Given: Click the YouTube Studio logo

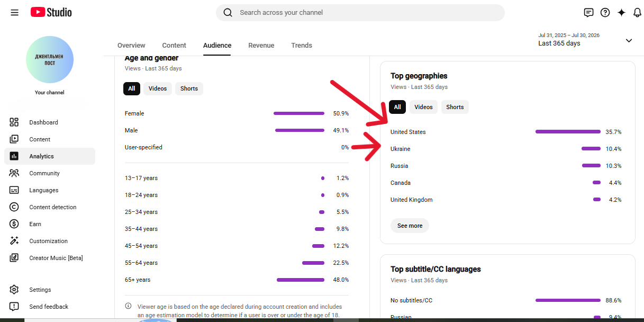Looking at the screenshot, I should coord(51,12).
